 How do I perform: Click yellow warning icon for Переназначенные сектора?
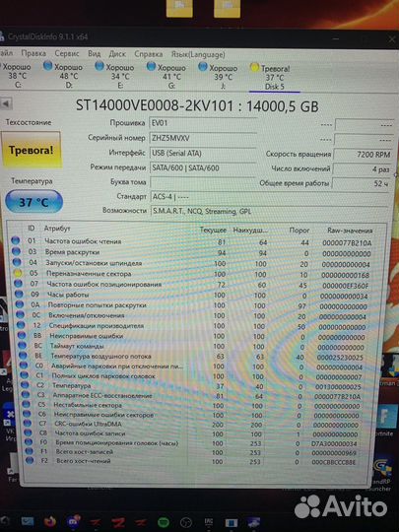click(x=18, y=273)
